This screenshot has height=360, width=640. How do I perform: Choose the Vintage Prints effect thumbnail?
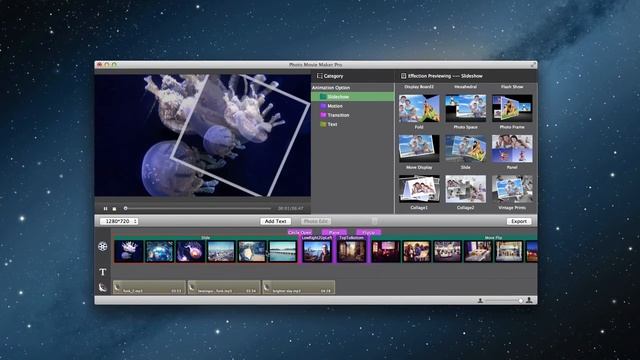click(512, 189)
